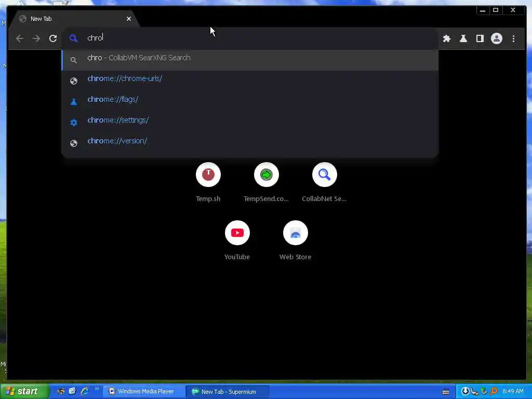The height and width of the screenshot is (399, 532).
Task: Click the blue download arrow tray icon
Action: click(x=465, y=391)
